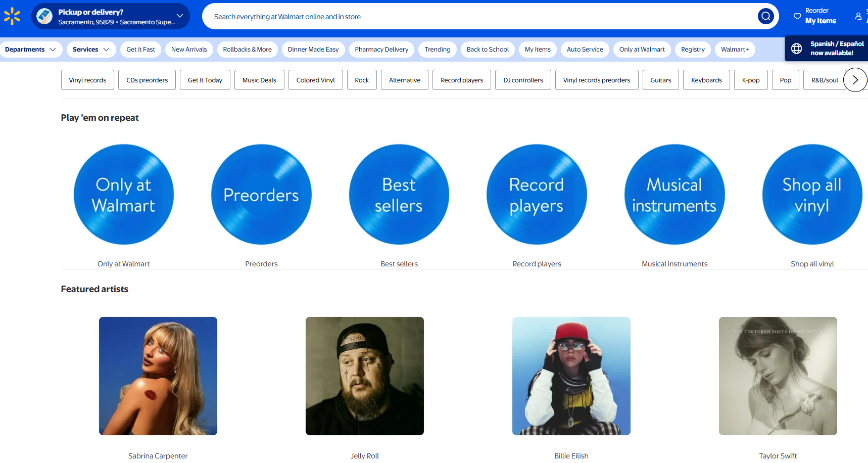This screenshot has height=463, width=868.
Task: Choose the K-pop category chip
Action: click(x=750, y=80)
